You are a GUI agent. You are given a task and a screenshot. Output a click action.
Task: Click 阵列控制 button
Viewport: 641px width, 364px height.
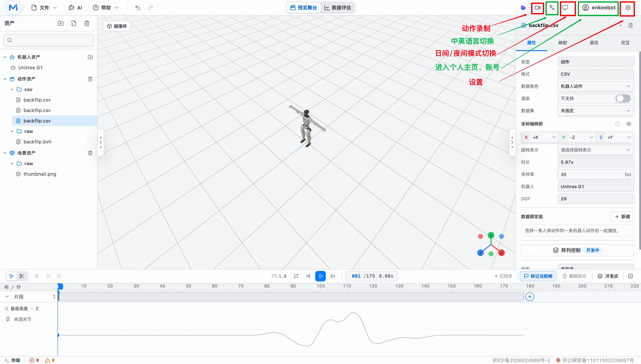click(x=577, y=250)
